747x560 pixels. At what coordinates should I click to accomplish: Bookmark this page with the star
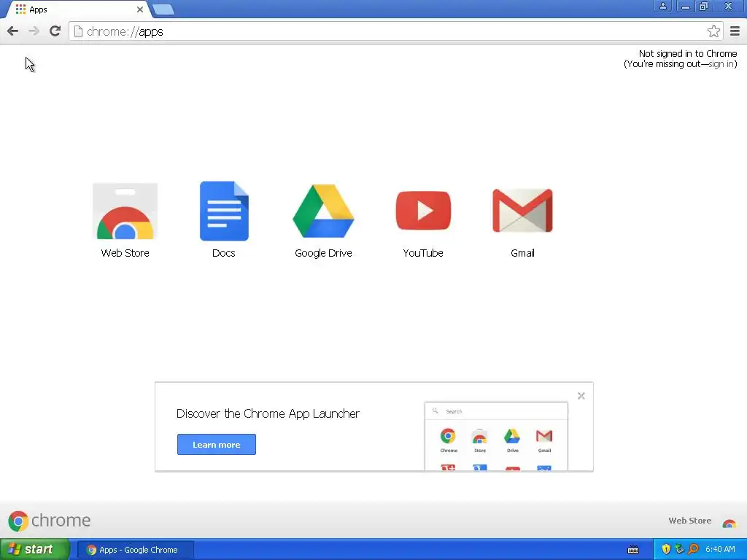713,31
